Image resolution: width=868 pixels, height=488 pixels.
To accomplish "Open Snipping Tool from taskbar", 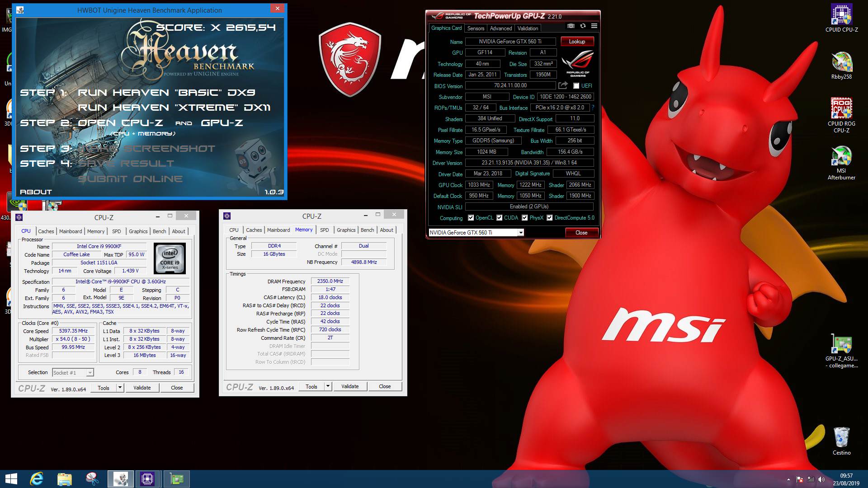I will (x=92, y=479).
